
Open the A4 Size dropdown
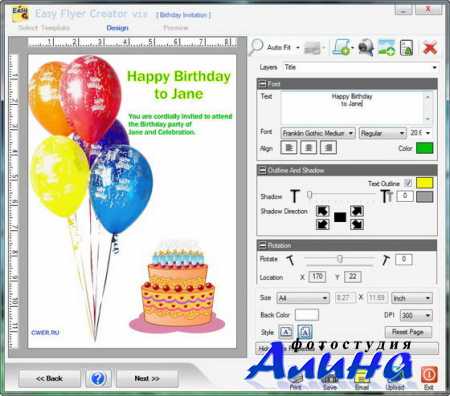click(x=303, y=298)
